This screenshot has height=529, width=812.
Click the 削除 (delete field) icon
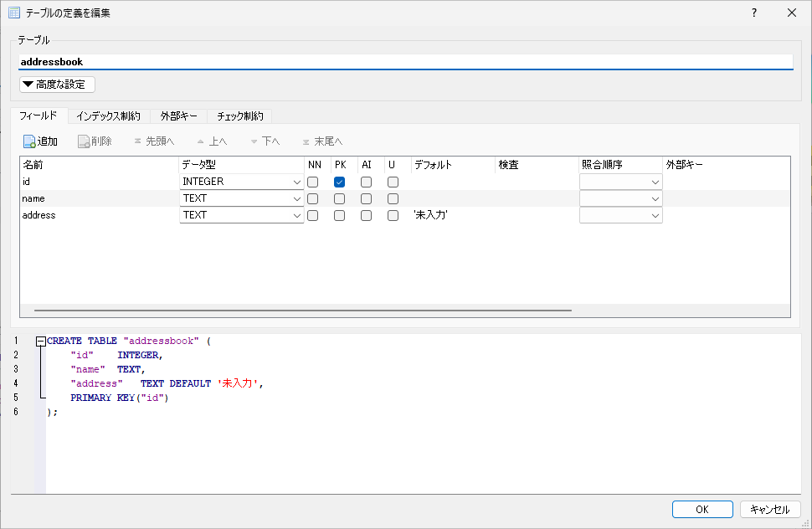84,141
